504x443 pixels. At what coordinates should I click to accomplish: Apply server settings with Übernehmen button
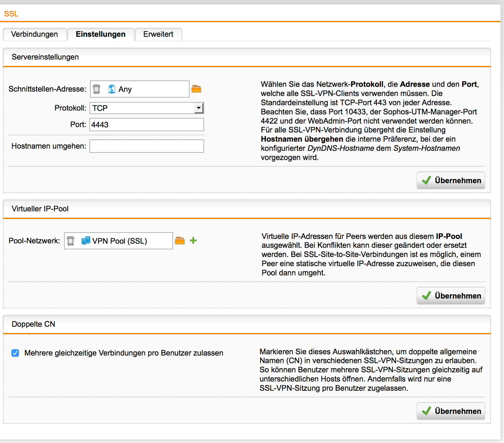(451, 180)
